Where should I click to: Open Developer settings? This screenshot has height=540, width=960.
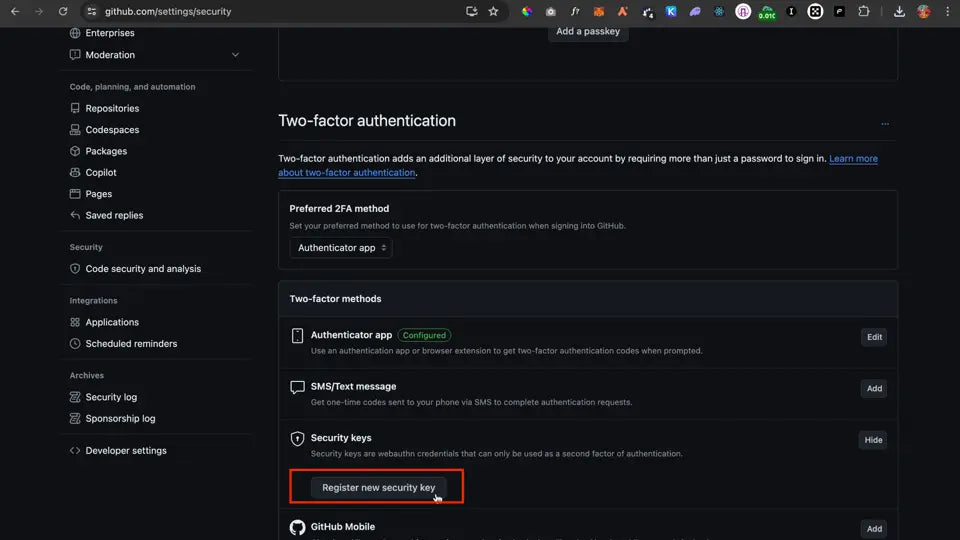point(126,450)
